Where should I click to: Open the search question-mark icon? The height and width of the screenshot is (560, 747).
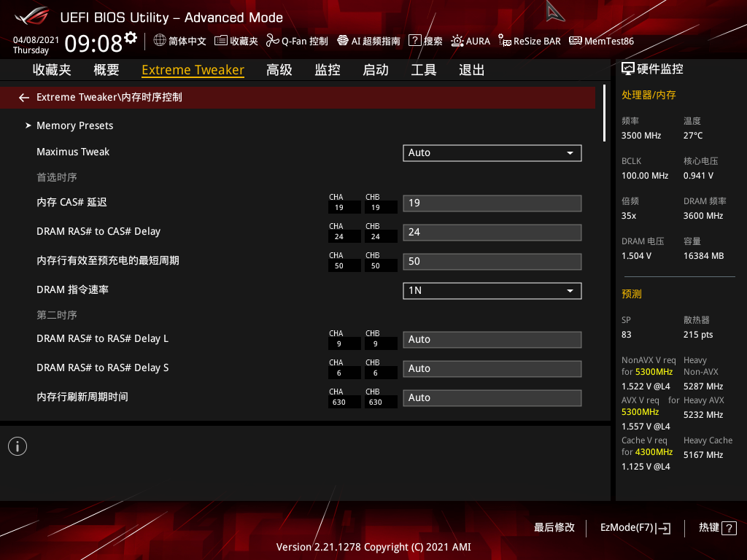414,41
